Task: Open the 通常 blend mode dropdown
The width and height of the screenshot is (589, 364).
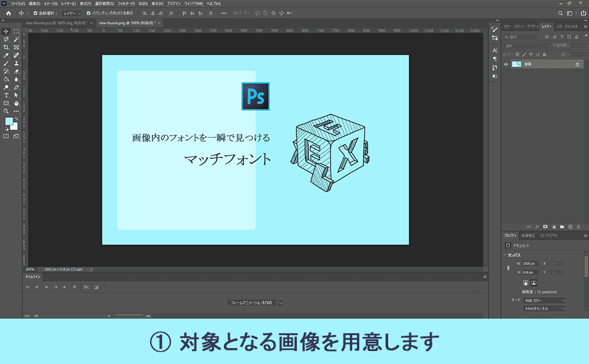Action: point(526,45)
